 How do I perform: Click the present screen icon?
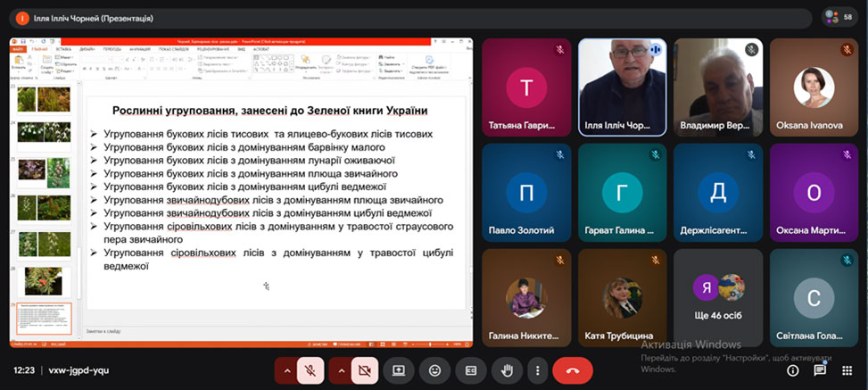click(399, 370)
